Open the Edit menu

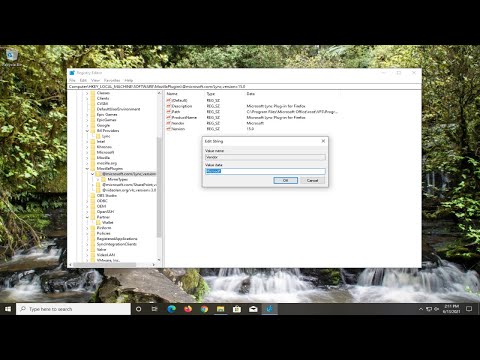(83, 80)
